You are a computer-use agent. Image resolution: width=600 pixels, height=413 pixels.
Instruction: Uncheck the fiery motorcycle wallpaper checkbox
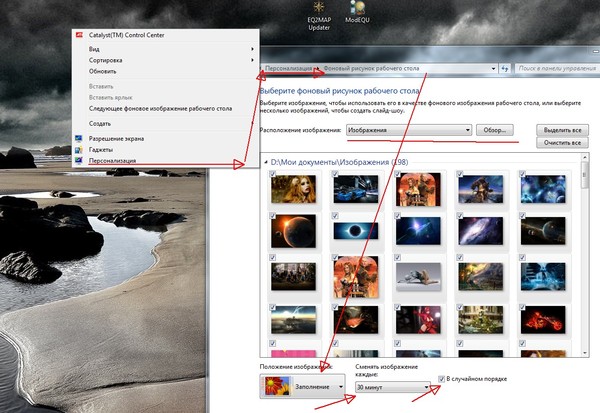(522, 307)
